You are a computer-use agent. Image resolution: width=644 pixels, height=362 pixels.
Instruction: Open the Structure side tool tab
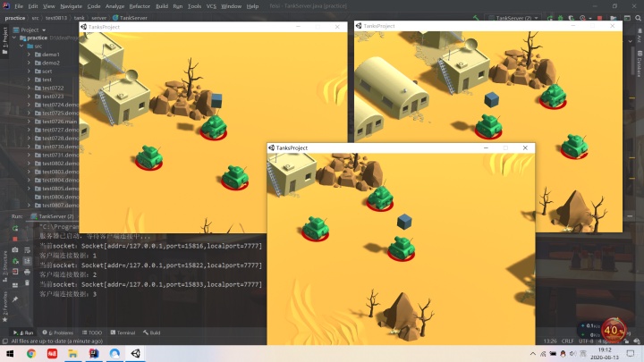pyautogui.click(x=5, y=266)
